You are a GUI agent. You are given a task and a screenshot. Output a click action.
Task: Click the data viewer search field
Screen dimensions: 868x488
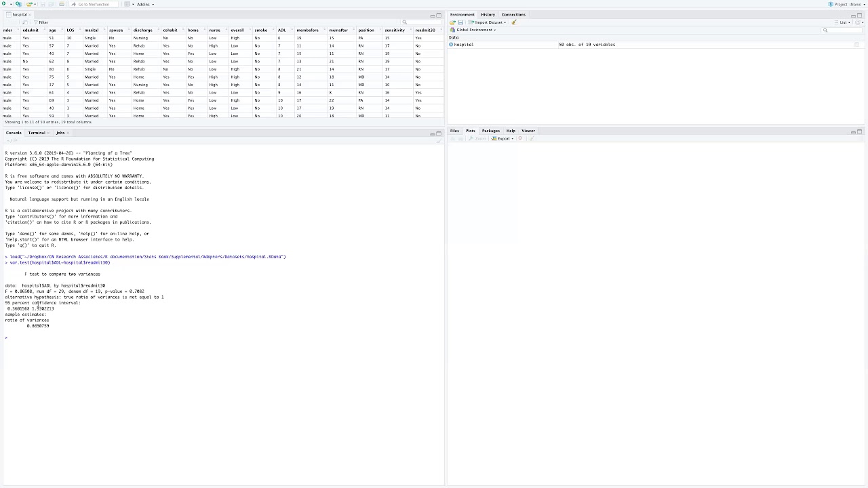point(420,22)
